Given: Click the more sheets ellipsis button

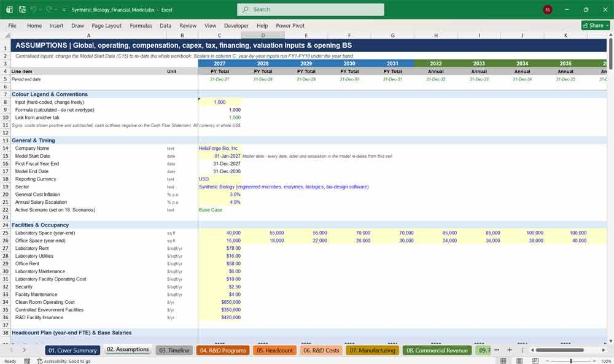Looking at the screenshot, I should click(x=497, y=350).
